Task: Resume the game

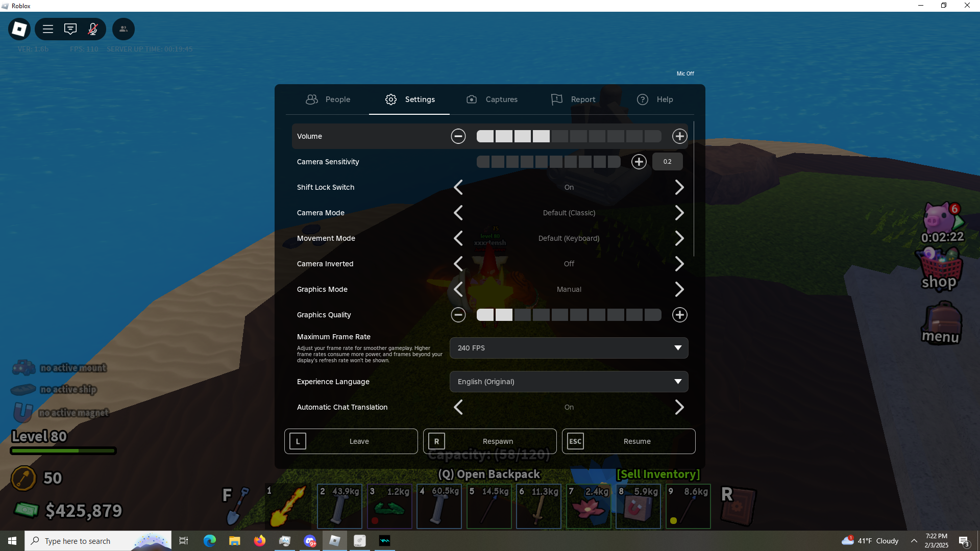Action: (x=629, y=441)
